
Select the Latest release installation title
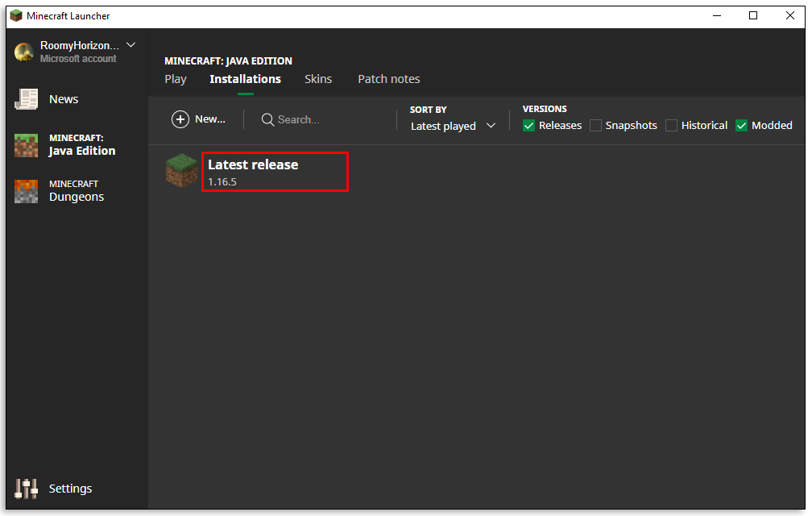pyautogui.click(x=253, y=164)
